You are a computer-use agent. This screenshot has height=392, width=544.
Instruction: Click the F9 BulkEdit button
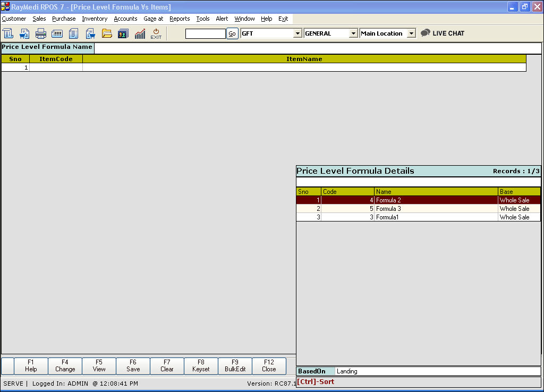(x=235, y=366)
